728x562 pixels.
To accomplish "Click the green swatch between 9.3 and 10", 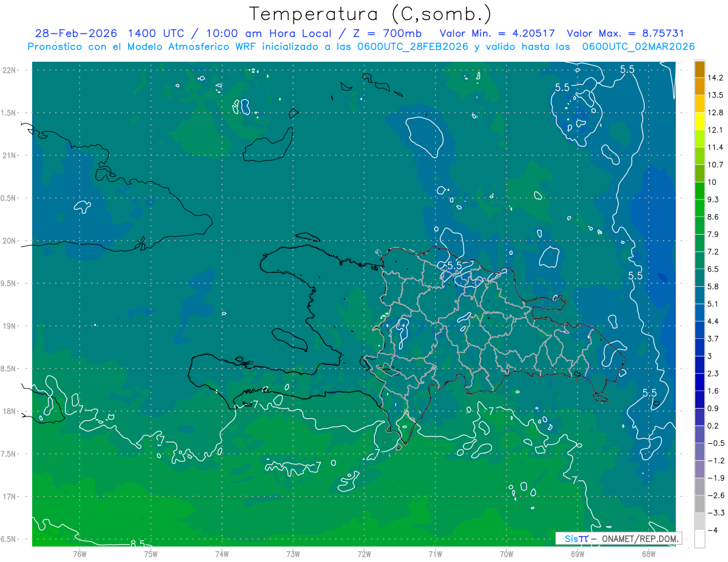I will click(x=699, y=191).
